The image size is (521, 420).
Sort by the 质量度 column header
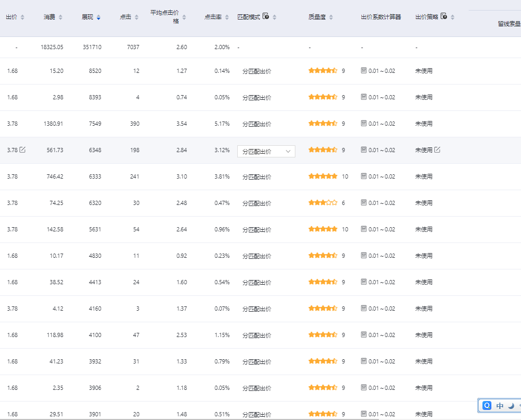click(320, 17)
